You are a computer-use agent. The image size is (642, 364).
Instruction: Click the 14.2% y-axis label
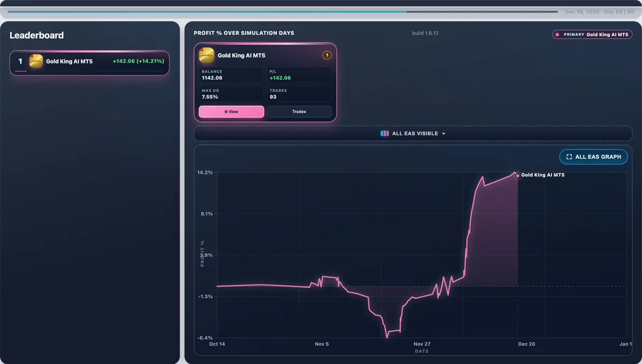pyautogui.click(x=205, y=172)
